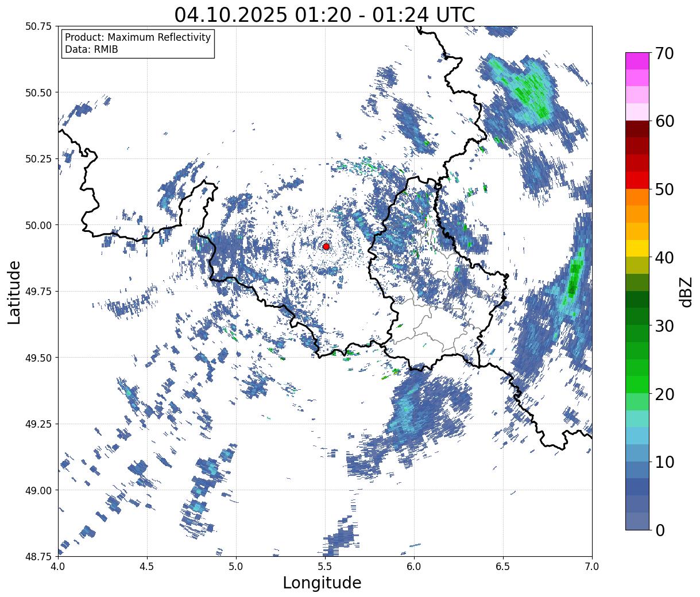Viewport: 700px width, 597px height.
Task: Click the 'Longitude' axis label
Action: click(x=322, y=583)
